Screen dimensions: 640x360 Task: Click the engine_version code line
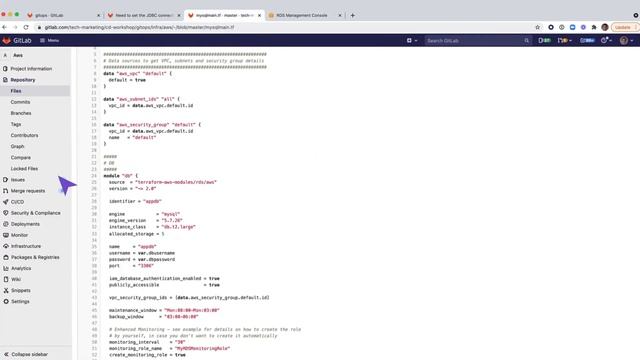tap(145, 220)
